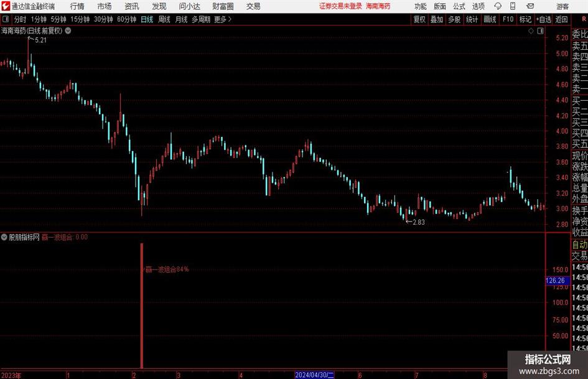Click the 标记 mark button
The height and width of the screenshot is (379, 588).
pyautogui.click(x=525, y=19)
